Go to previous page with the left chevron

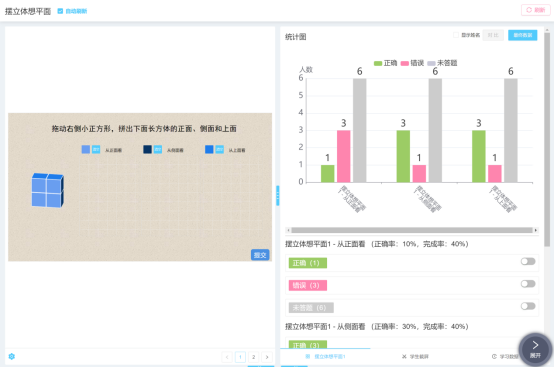tap(227, 357)
